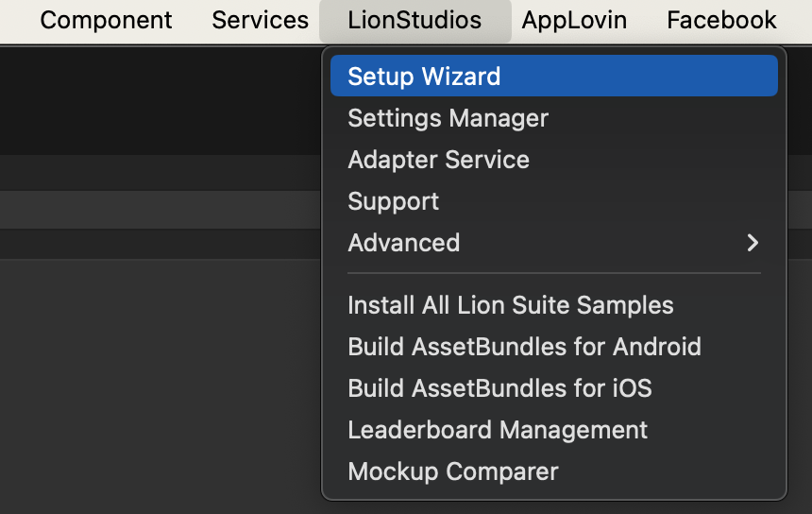The width and height of the screenshot is (812, 514).
Task: Click the black editor strip under Component menu
Action: [x=160, y=101]
